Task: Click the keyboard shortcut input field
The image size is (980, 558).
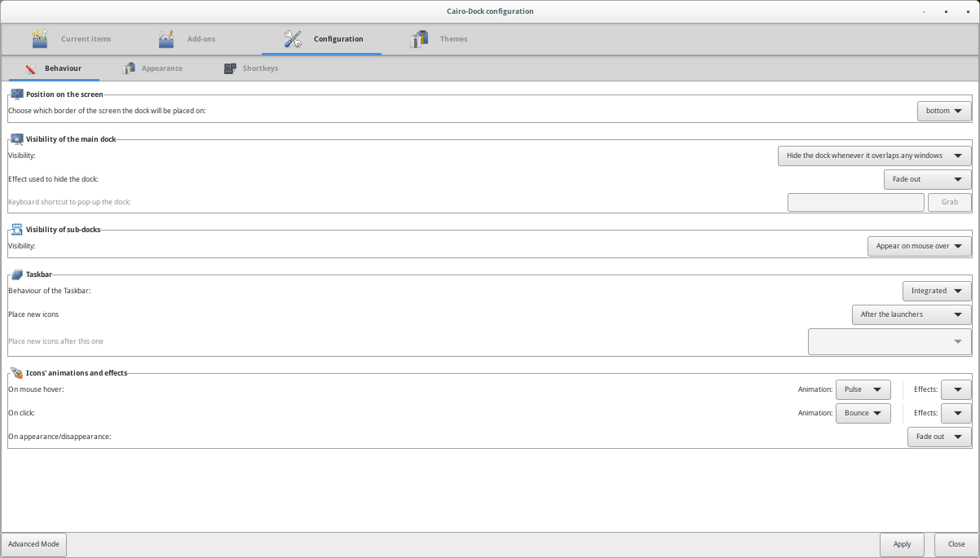Action: tap(855, 202)
